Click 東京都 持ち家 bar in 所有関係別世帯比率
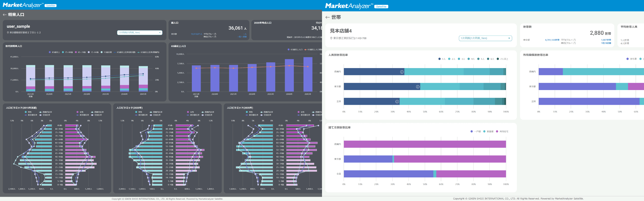Viewport: 644px width, 201px height. coord(577,87)
